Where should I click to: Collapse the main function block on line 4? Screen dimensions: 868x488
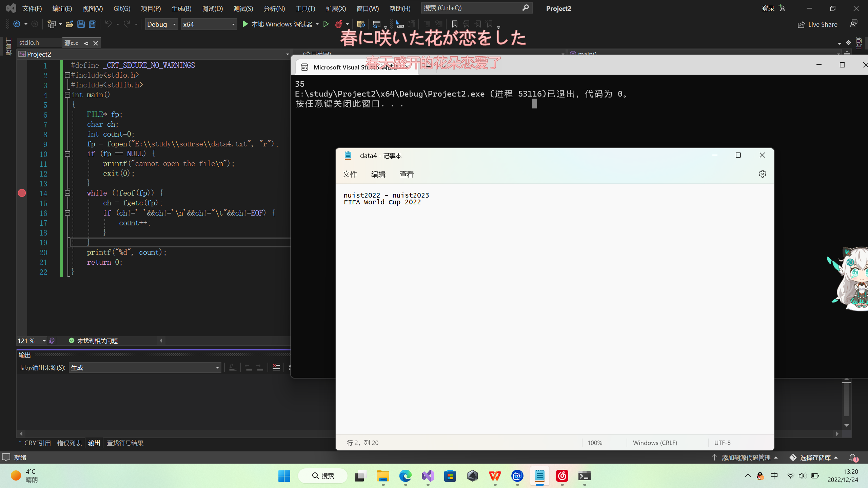67,95
